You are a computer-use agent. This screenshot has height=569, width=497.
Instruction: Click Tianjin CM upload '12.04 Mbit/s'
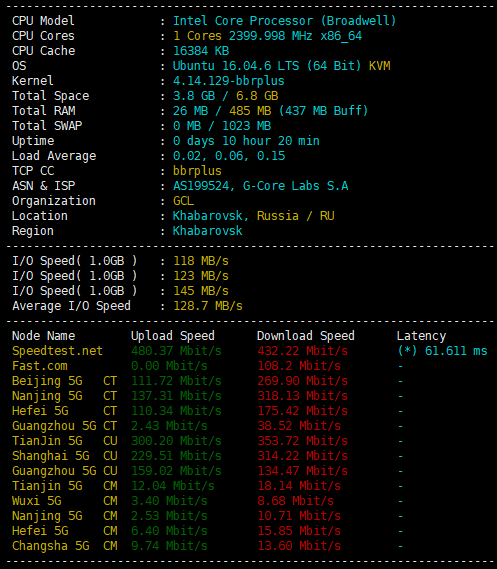pos(173,486)
